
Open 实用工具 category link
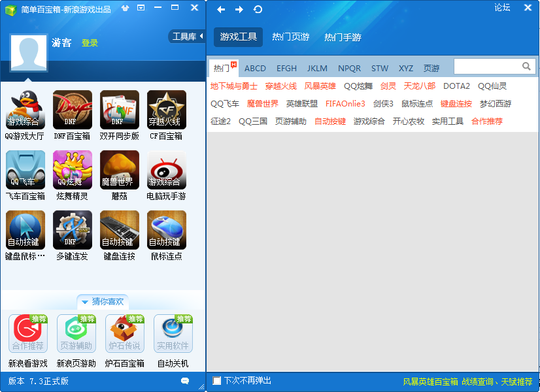[x=448, y=121]
